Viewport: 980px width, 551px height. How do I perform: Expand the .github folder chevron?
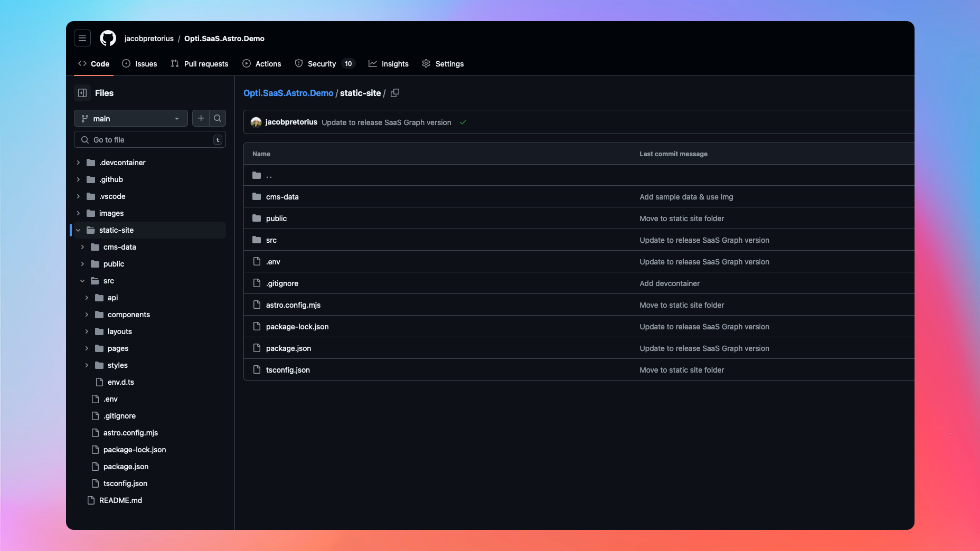[x=78, y=179]
